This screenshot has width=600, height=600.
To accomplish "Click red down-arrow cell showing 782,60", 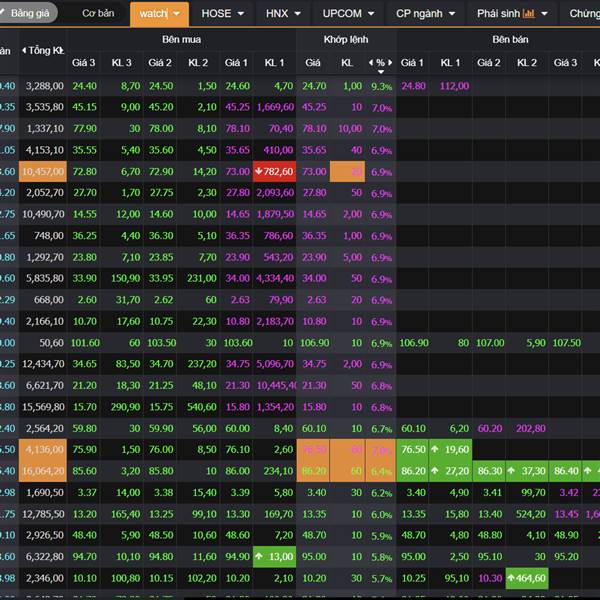I will coord(273,171).
